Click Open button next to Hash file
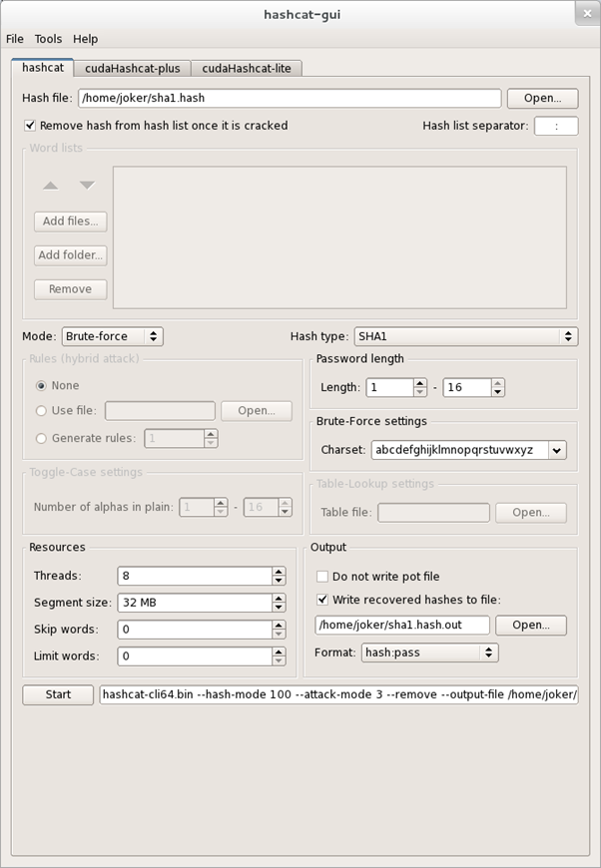This screenshot has width=601, height=868. (542, 98)
